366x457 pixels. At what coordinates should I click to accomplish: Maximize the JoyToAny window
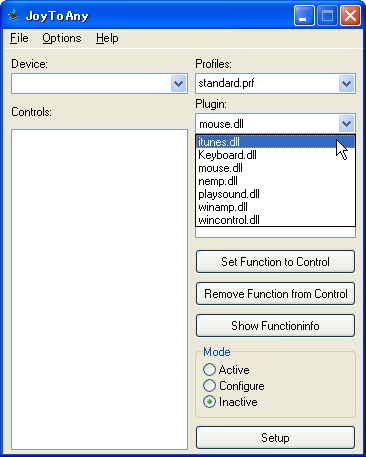click(327, 16)
